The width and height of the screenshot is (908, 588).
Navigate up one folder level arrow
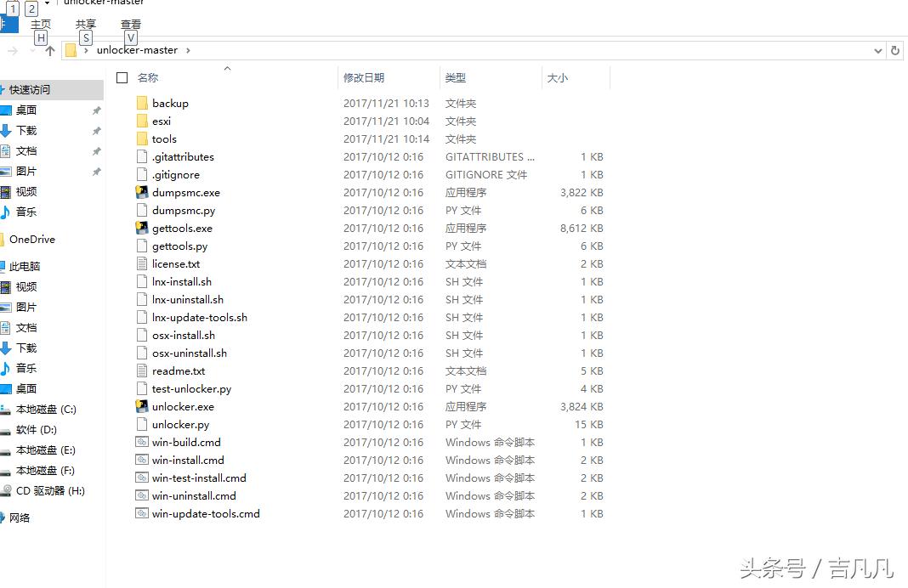pos(48,50)
